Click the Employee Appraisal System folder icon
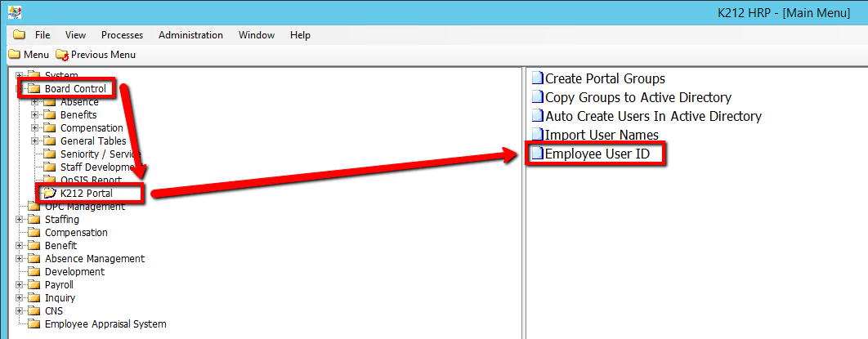The height and width of the screenshot is (339, 868). coord(34,324)
